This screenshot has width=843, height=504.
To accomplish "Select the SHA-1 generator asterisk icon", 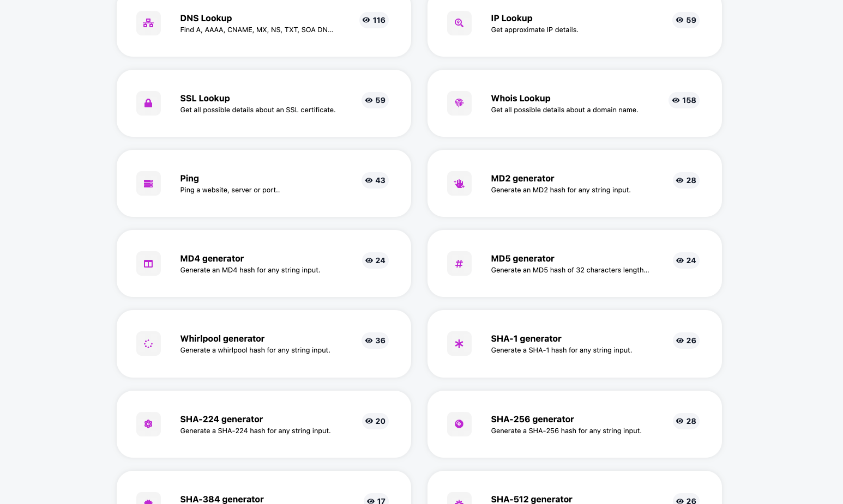I will pyautogui.click(x=459, y=343).
